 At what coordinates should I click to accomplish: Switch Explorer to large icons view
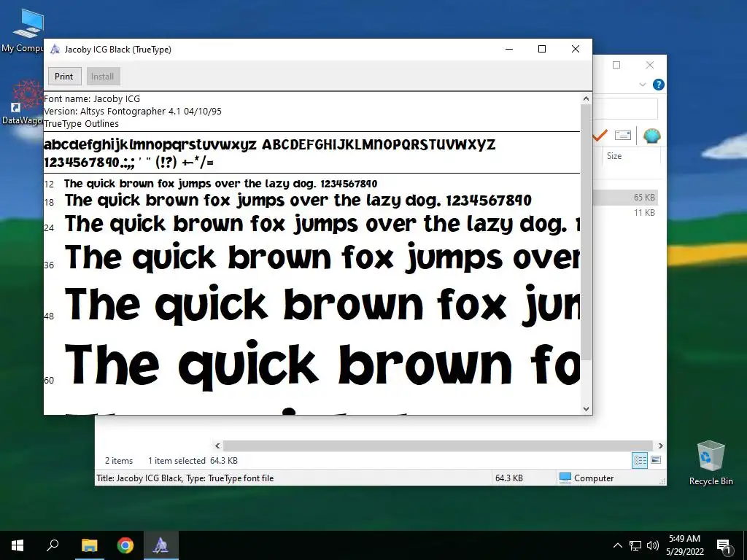[656, 460]
